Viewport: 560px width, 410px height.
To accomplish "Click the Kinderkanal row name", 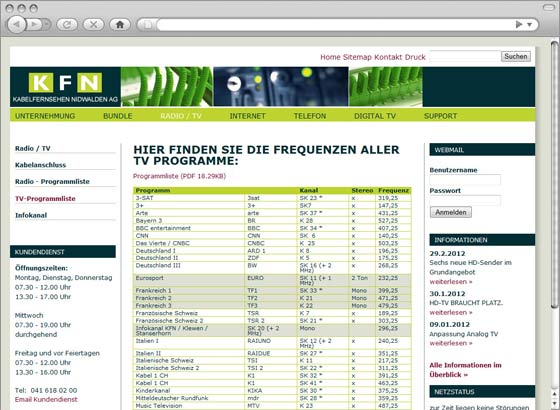I will [152, 390].
